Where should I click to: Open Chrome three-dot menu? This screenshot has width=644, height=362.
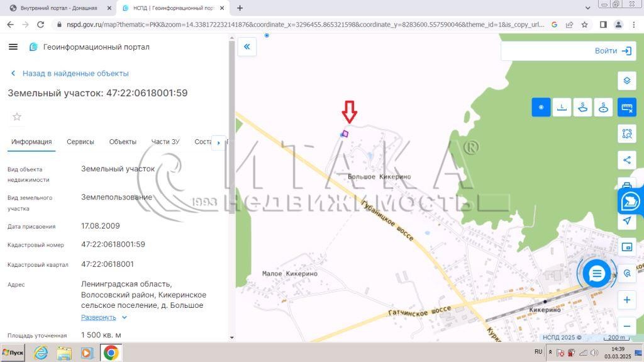tap(634, 25)
